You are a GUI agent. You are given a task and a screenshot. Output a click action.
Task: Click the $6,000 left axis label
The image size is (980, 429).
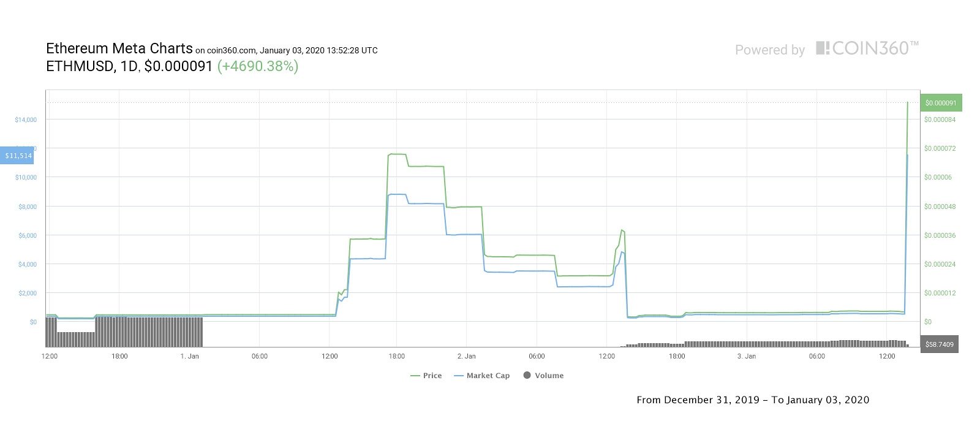27,236
